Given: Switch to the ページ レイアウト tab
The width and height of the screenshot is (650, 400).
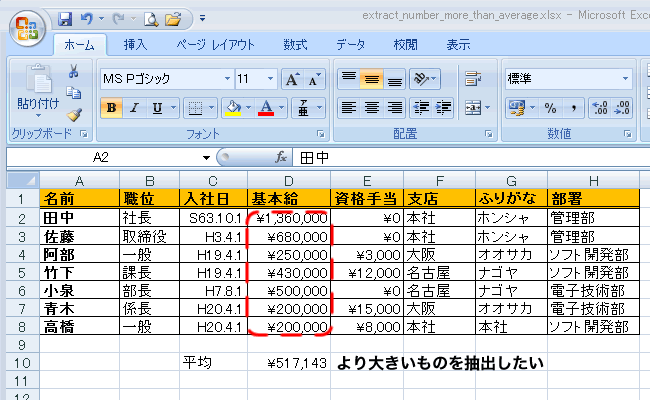Looking at the screenshot, I should (215, 45).
